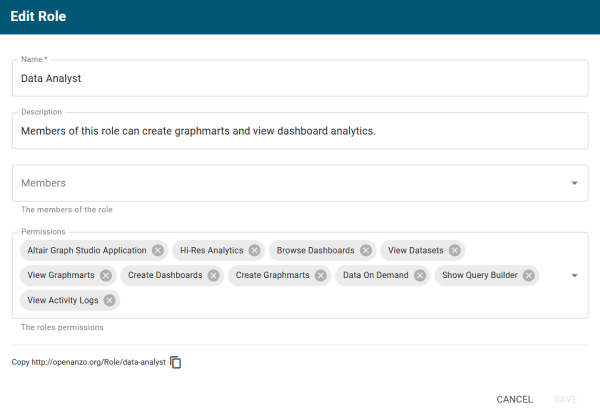Select the Create Graphmarts chip label

(272, 275)
